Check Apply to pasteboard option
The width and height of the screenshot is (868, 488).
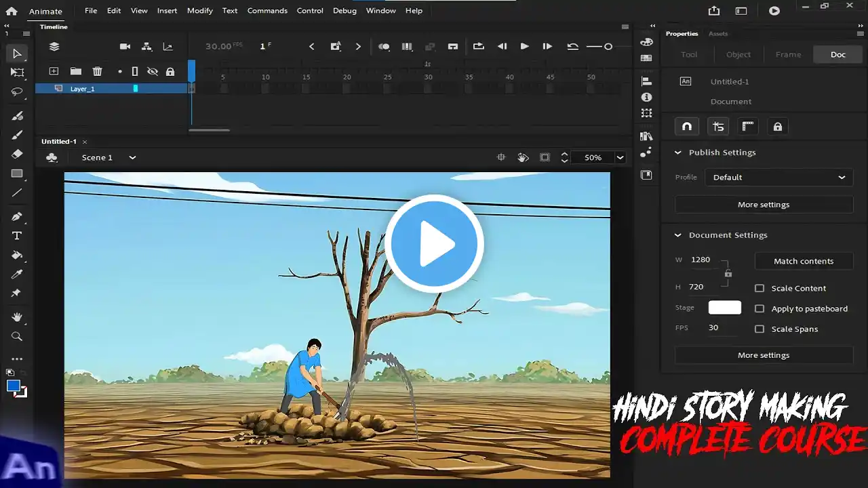(759, 308)
